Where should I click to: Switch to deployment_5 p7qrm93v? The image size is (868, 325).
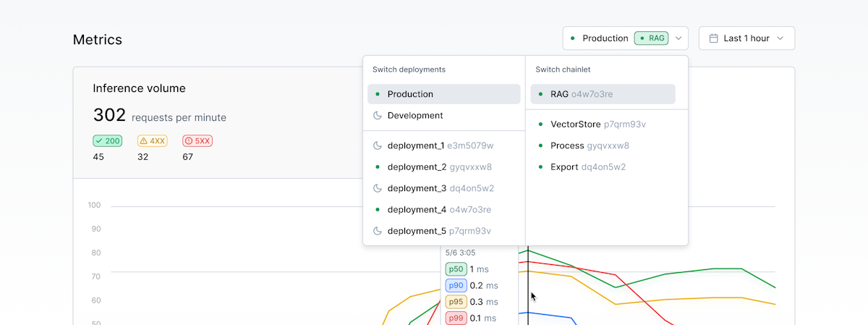click(x=443, y=231)
